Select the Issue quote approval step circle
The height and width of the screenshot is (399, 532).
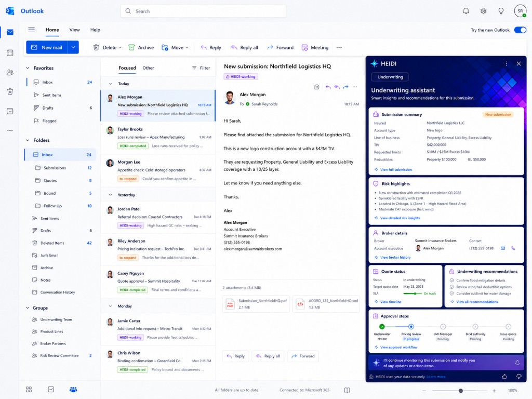[x=508, y=326]
